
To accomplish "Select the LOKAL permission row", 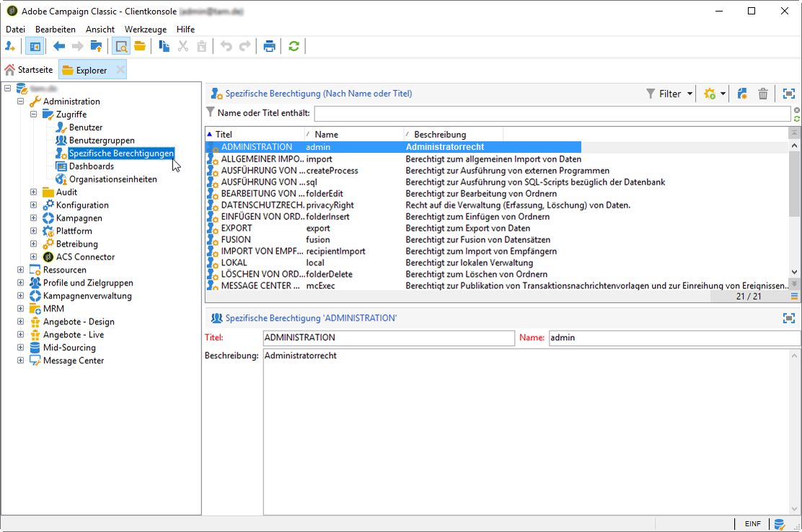I will (x=496, y=262).
